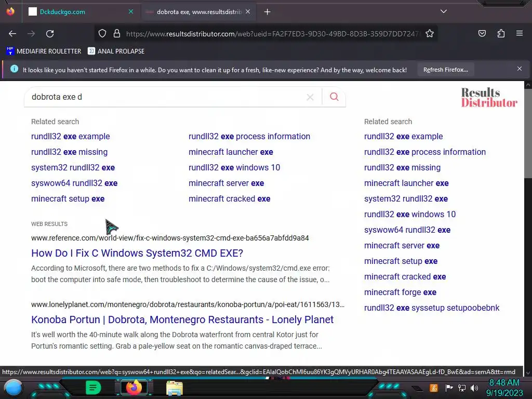Clear the search box with X

pyautogui.click(x=310, y=97)
